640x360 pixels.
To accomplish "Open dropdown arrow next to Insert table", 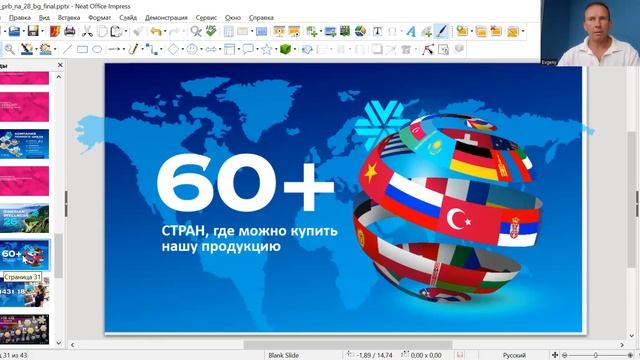I will (321, 31).
